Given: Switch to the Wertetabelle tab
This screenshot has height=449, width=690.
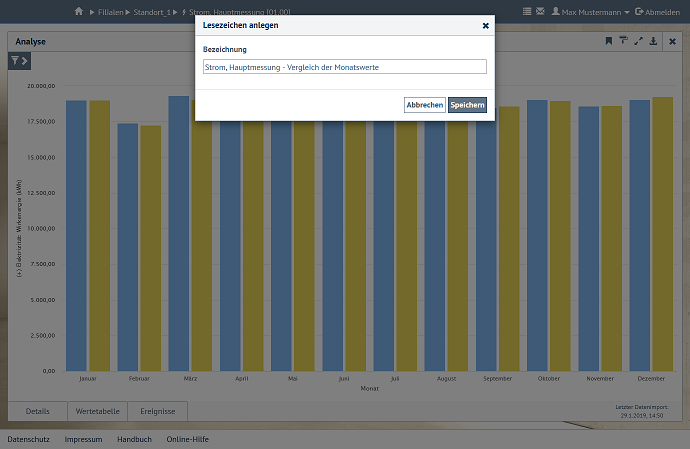Looking at the screenshot, I should point(98,411).
